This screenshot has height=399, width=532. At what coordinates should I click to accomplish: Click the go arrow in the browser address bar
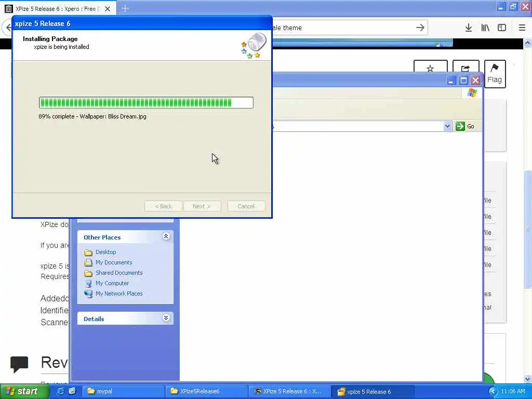(x=420, y=28)
